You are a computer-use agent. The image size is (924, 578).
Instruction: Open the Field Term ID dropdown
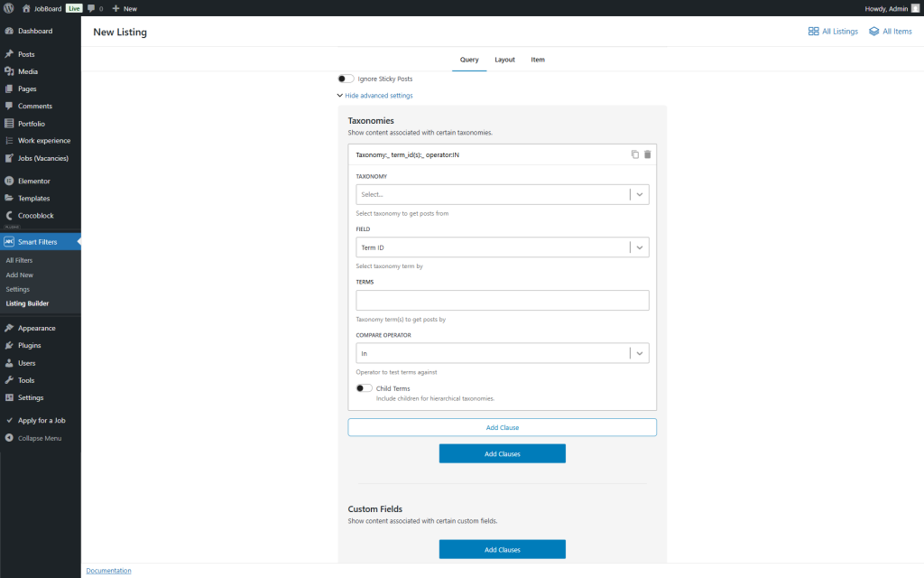click(x=502, y=247)
